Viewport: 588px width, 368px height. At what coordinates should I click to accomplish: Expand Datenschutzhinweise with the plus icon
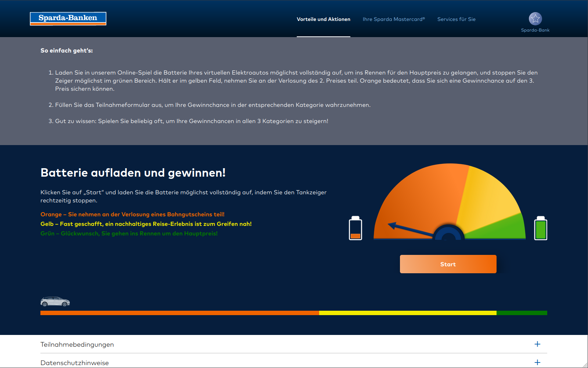click(537, 362)
